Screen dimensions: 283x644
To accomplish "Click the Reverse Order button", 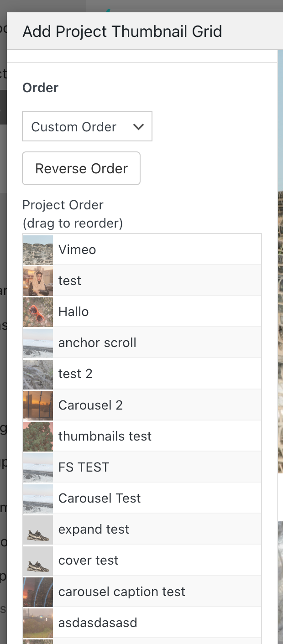I will (x=81, y=168).
